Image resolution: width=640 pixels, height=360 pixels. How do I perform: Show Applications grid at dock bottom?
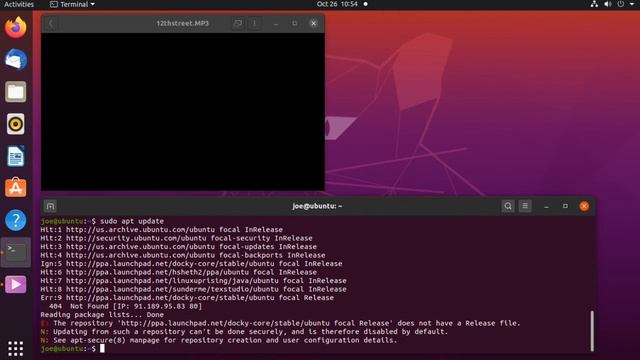point(16,349)
